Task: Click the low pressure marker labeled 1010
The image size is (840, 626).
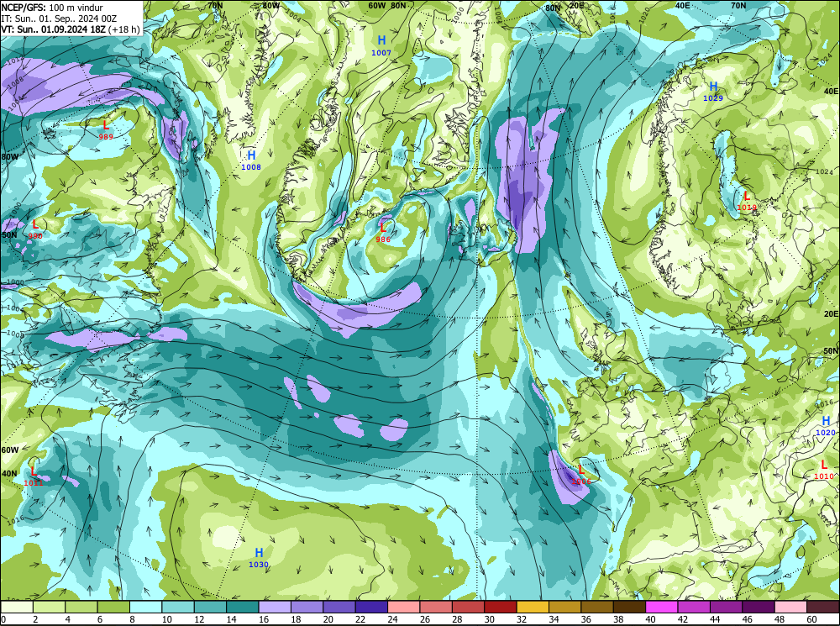Action: pyautogui.click(x=824, y=470)
